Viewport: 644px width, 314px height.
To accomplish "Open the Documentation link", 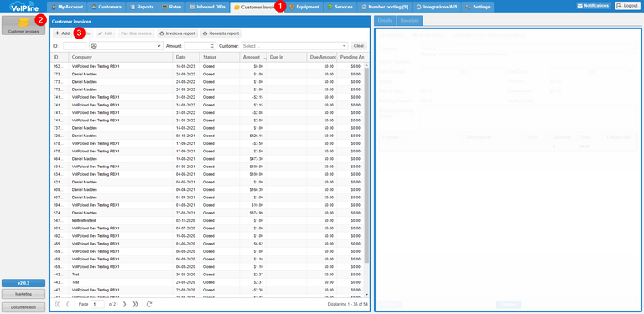I will pos(23,307).
